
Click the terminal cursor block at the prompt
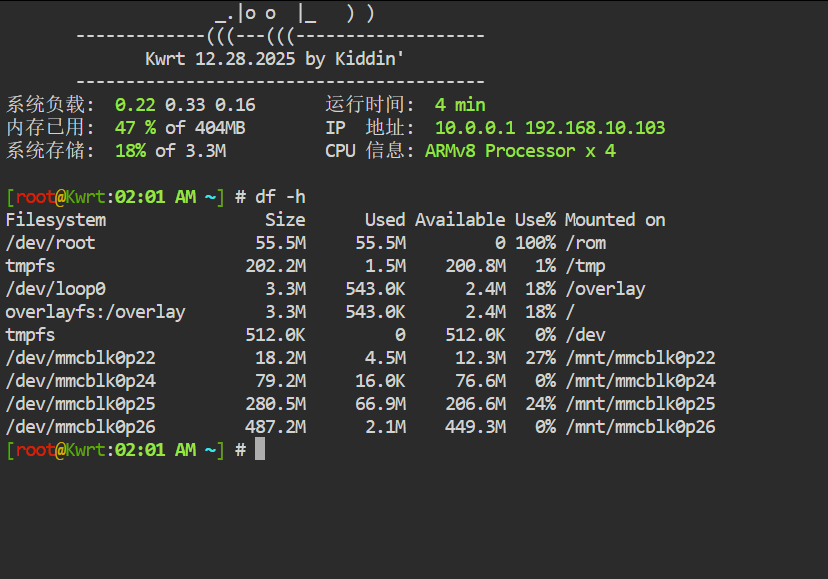pos(260,450)
